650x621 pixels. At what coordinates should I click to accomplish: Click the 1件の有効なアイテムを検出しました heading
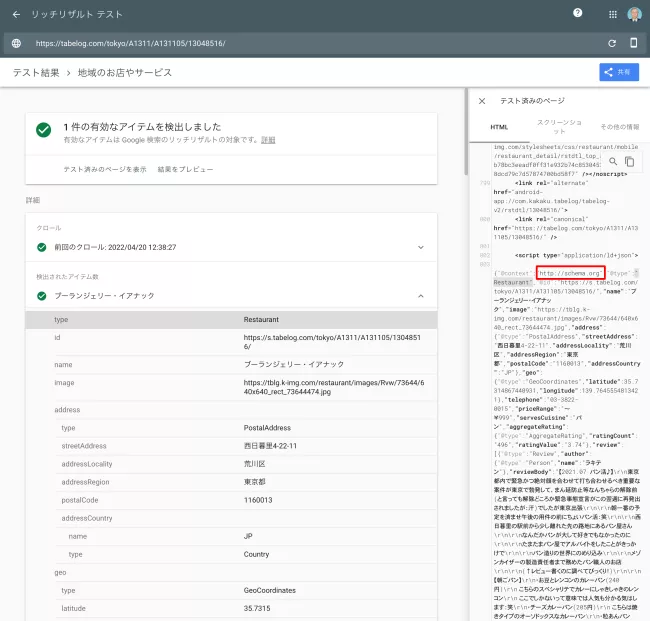point(142,127)
